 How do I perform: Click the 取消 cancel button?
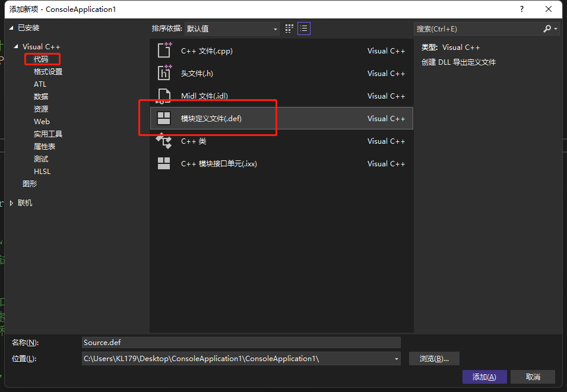click(x=533, y=377)
